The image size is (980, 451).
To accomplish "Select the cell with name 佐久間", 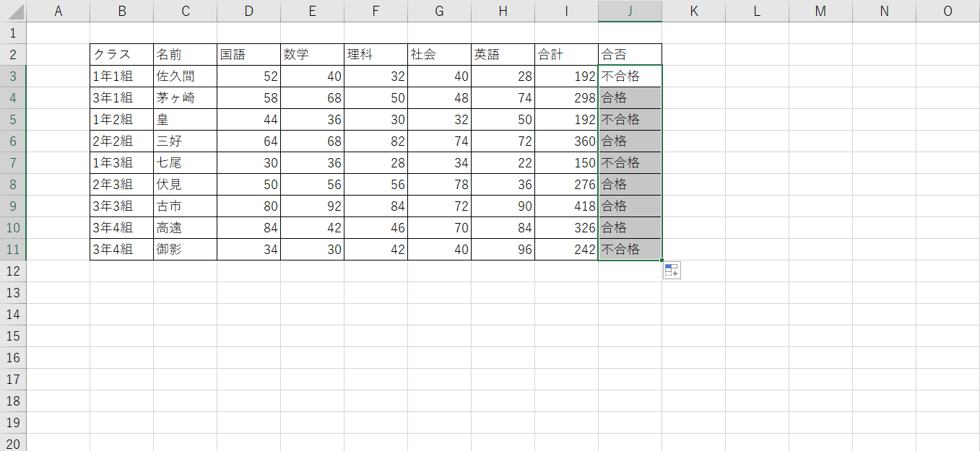I will pos(185,76).
